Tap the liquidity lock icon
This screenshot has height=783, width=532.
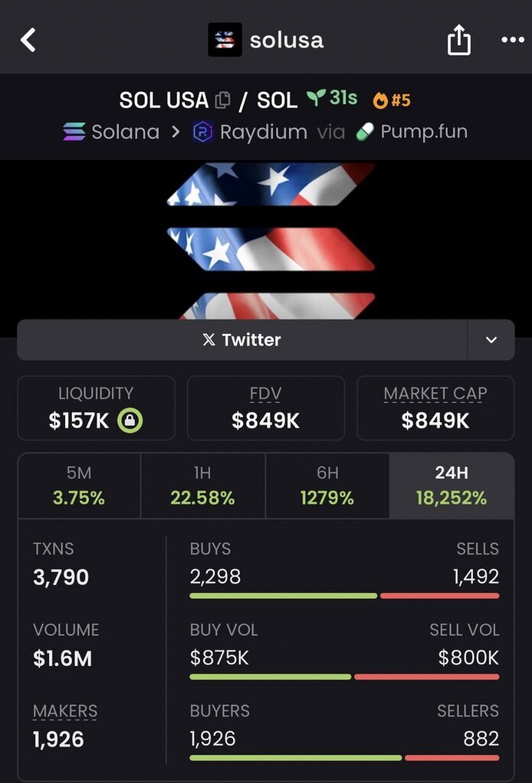pyautogui.click(x=130, y=421)
